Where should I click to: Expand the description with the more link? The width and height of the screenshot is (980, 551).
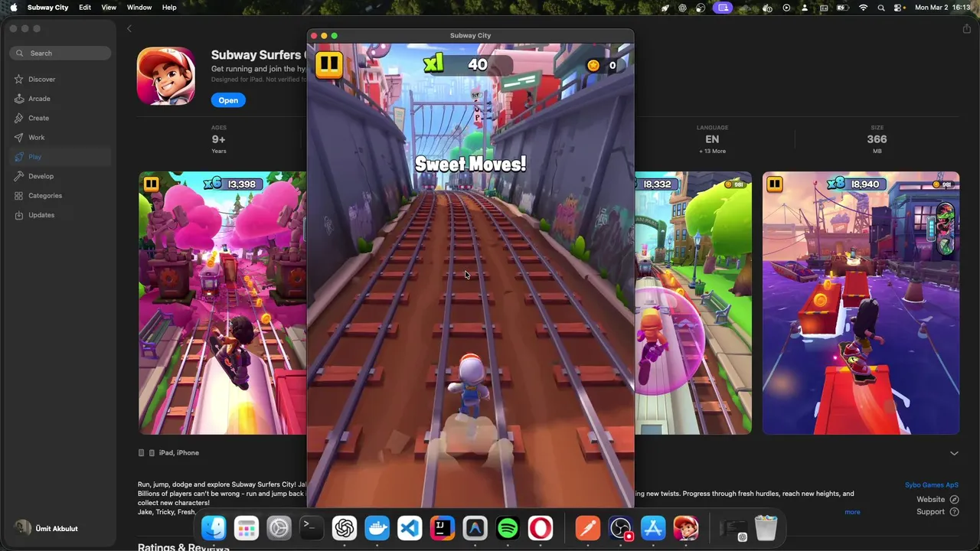coord(852,512)
